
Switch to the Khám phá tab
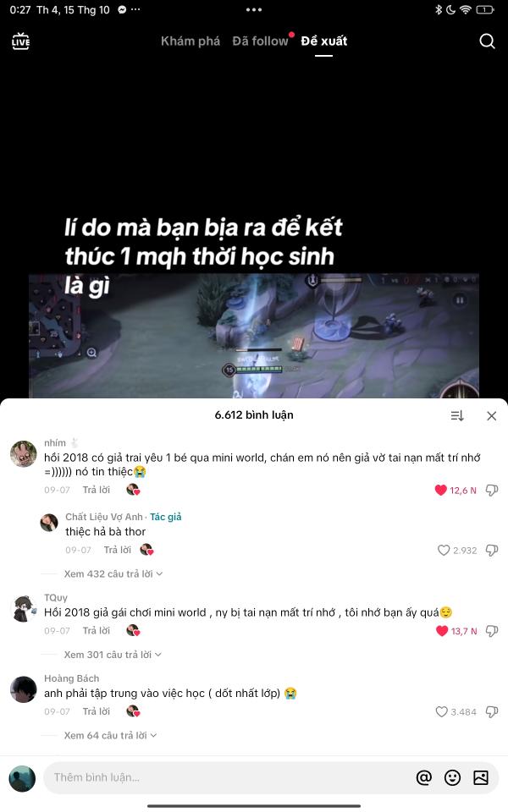(190, 41)
